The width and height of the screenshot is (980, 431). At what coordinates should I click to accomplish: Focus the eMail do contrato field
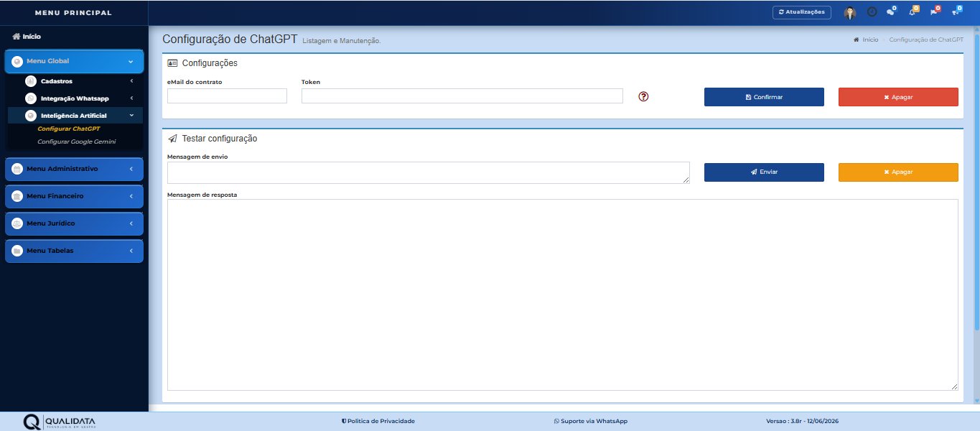tap(227, 96)
